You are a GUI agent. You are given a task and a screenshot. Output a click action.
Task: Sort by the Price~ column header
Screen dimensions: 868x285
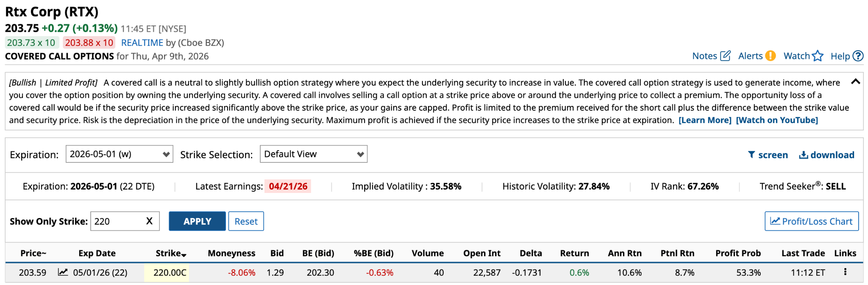(33, 253)
